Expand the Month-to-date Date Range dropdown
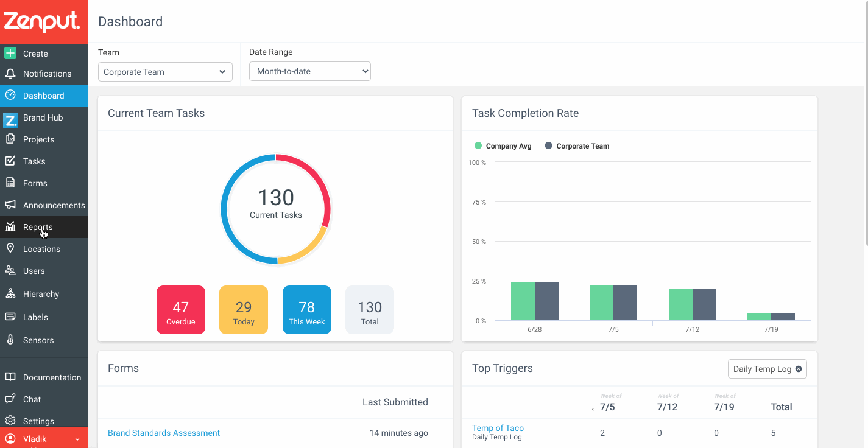Screen dimensions: 868x448 pos(310,71)
